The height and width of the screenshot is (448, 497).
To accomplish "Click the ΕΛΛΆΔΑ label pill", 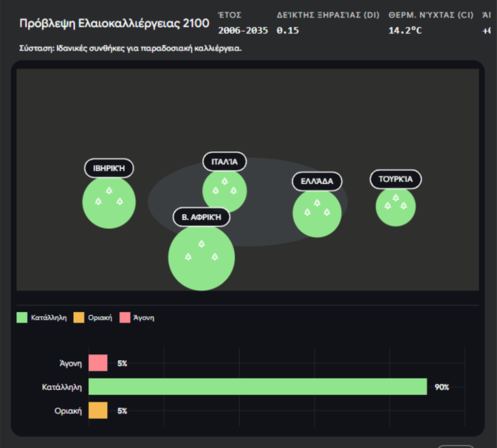I will pyautogui.click(x=317, y=181).
